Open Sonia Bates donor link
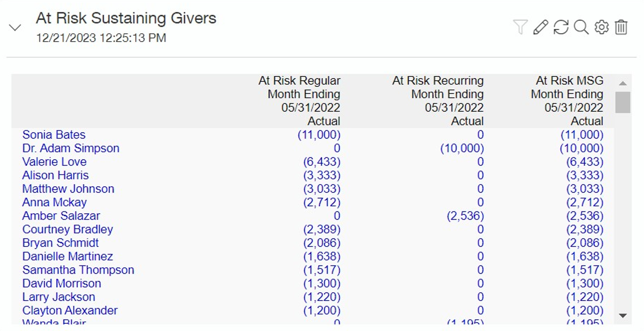644x331 pixels. click(x=54, y=135)
